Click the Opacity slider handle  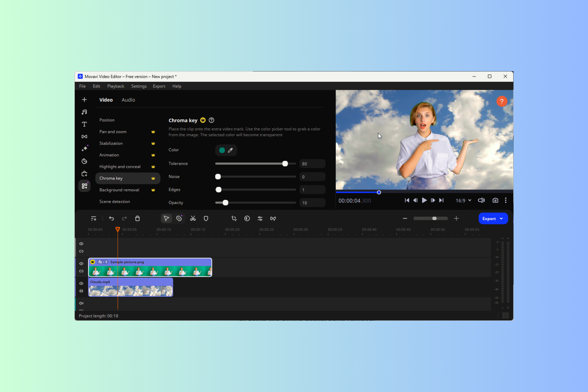tap(225, 202)
